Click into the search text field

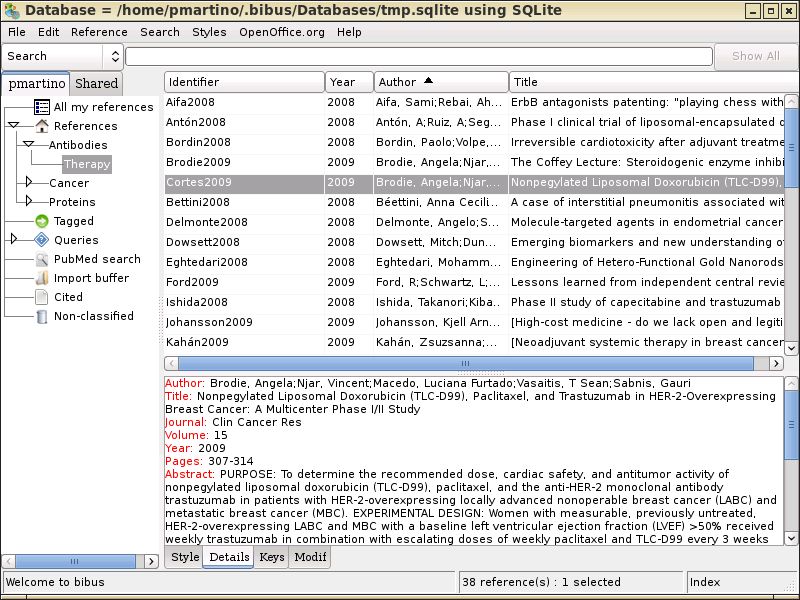[x=419, y=56]
